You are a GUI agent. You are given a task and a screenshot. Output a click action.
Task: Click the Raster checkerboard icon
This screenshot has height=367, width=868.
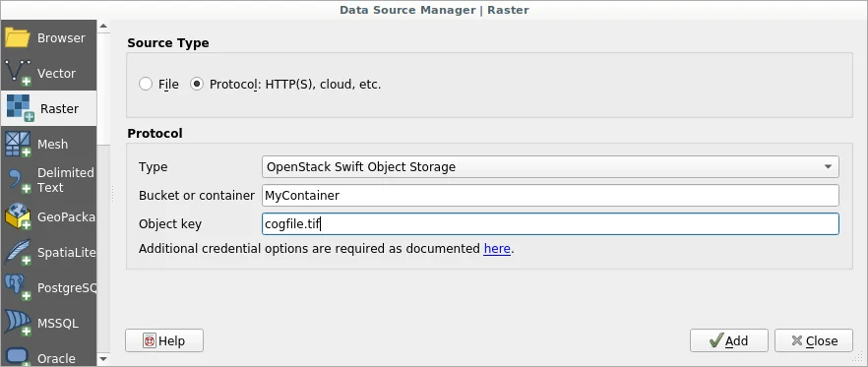[x=20, y=108]
